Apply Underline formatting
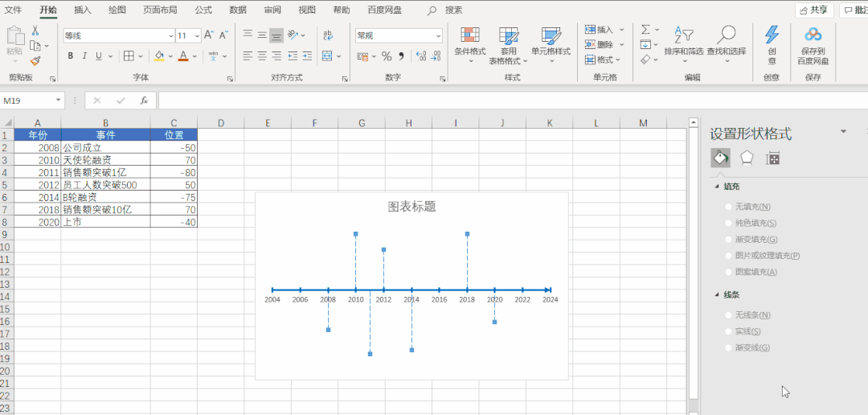This screenshot has width=868, height=415. point(99,56)
